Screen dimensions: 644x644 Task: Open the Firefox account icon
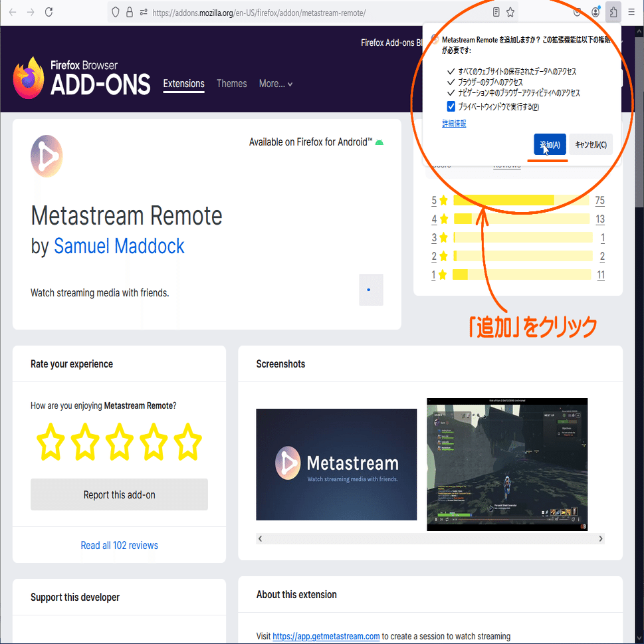(595, 13)
